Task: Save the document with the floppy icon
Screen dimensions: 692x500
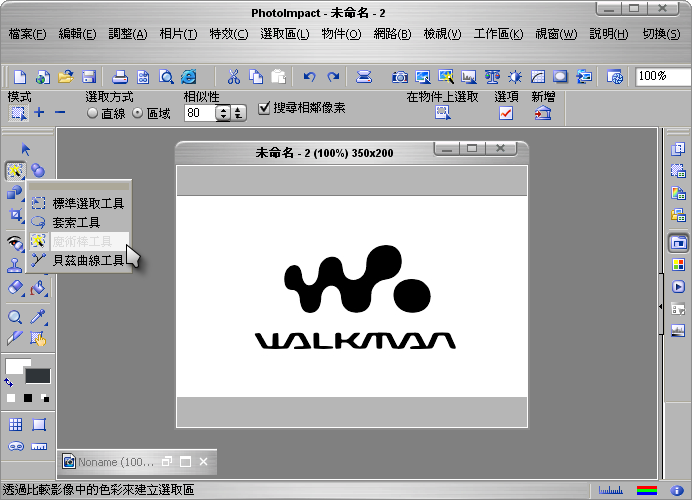Action: (x=89, y=77)
